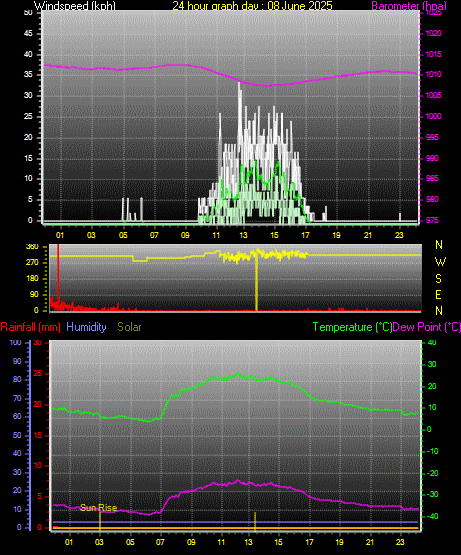Viewport: 461px width, 555px height.
Task: Select the "24 hour graph day : 08 June 2025" heading
Action: click(252, 6)
